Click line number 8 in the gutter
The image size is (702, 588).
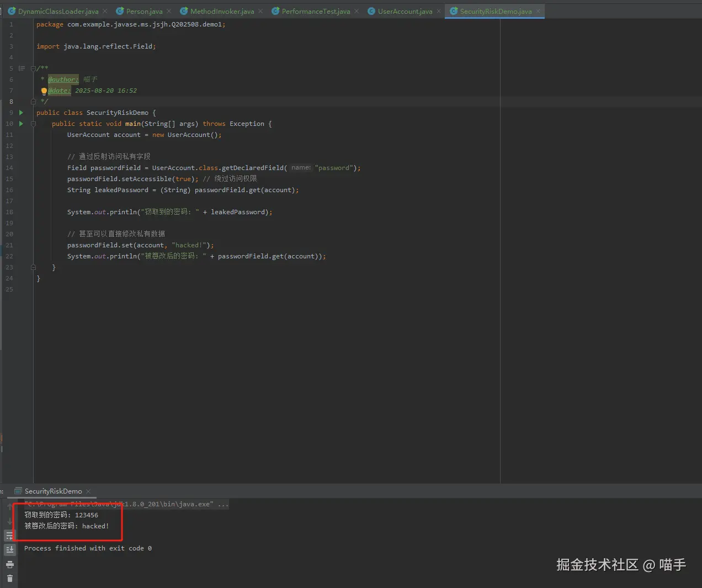pos(11,102)
